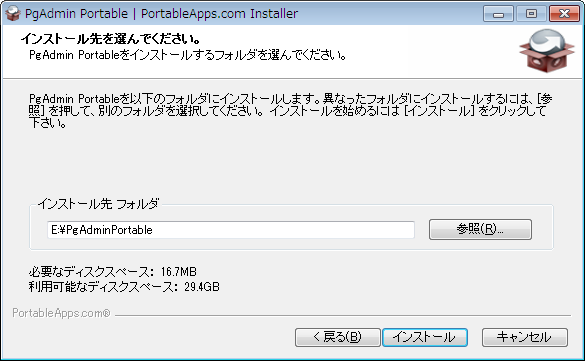Click the instruction paragraph mentioning [参照]
The image size is (585, 361).
pyautogui.click(x=290, y=111)
